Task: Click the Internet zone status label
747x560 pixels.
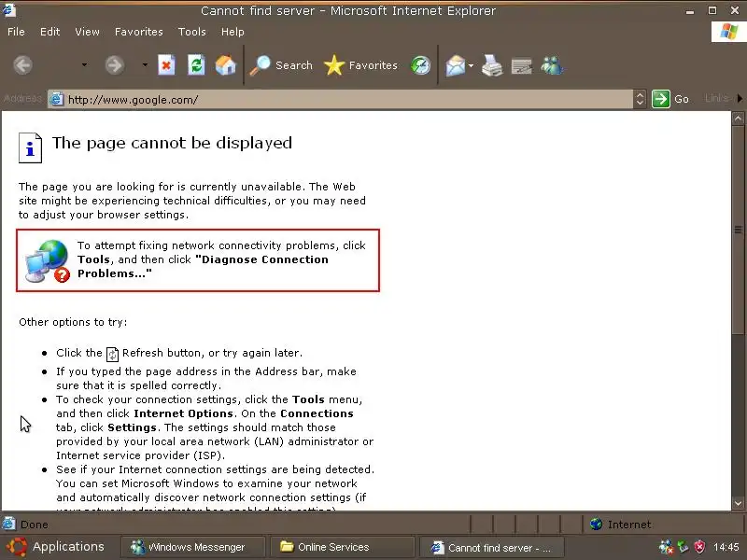Action: tap(629, 525)
